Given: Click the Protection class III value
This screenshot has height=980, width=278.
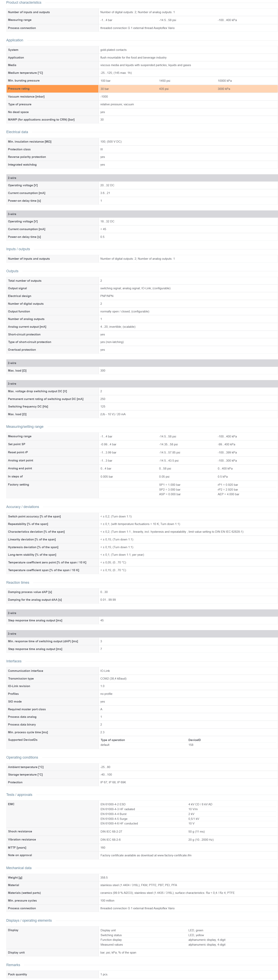Looking at the screenshot, I should click(101, 150).
